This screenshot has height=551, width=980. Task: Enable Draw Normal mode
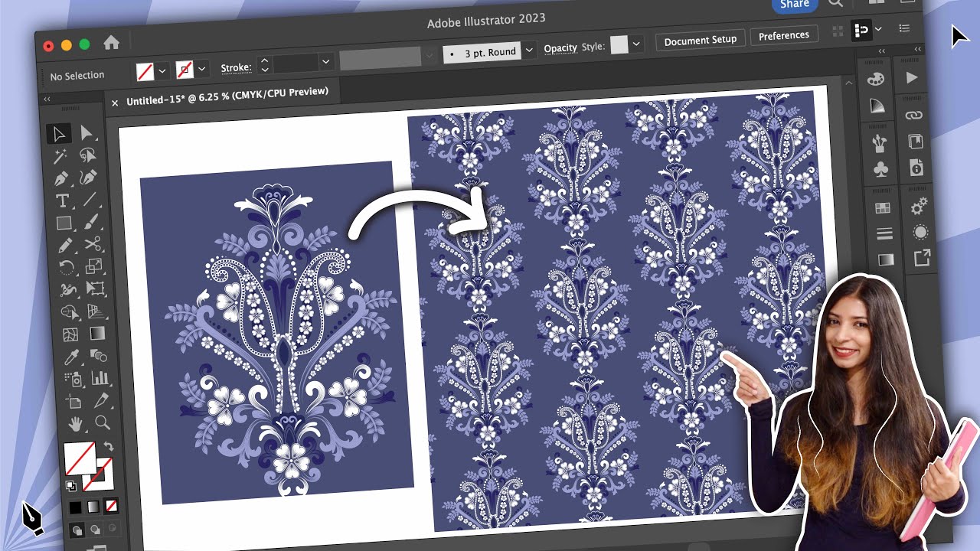77,529
